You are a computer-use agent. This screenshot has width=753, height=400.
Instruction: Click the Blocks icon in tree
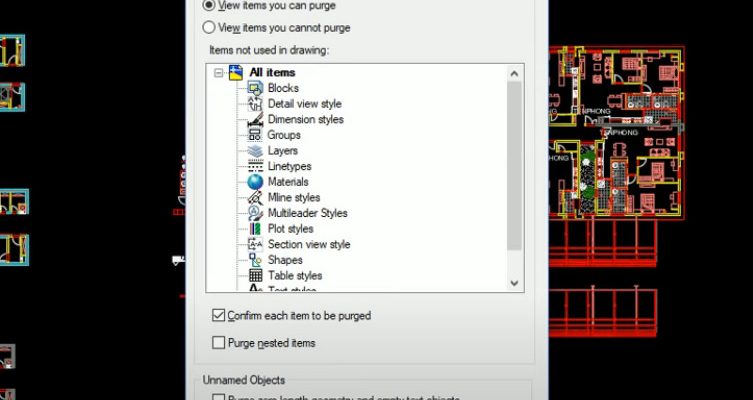[x=255, y=88]
